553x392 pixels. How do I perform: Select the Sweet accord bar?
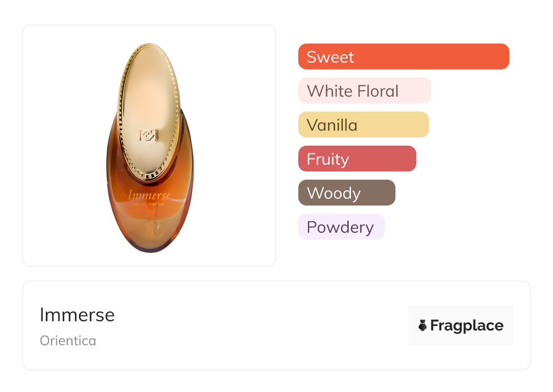point(404,57)
